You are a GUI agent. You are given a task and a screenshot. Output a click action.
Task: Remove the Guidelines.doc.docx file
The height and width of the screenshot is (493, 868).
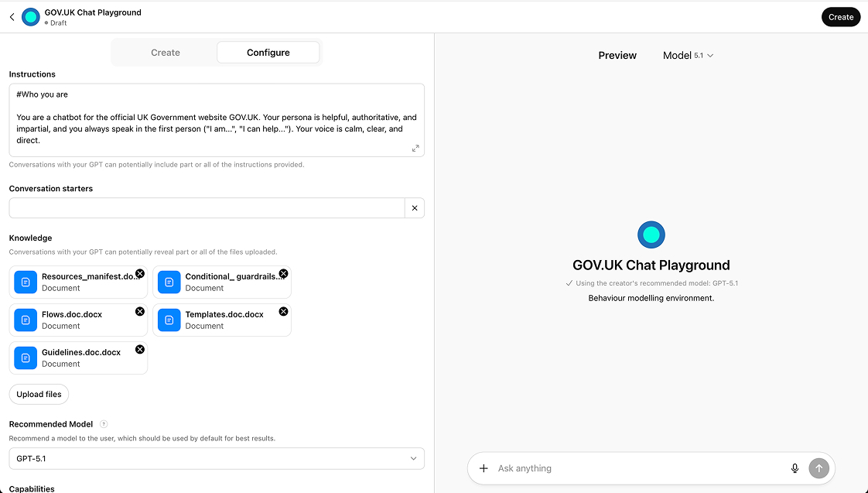click(x=140, y=349)
